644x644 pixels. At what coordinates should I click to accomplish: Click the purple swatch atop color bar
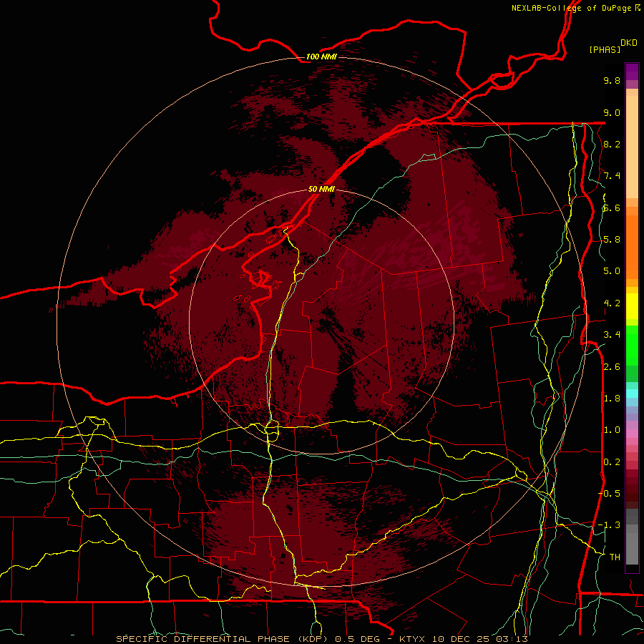[x=632, y=72]
